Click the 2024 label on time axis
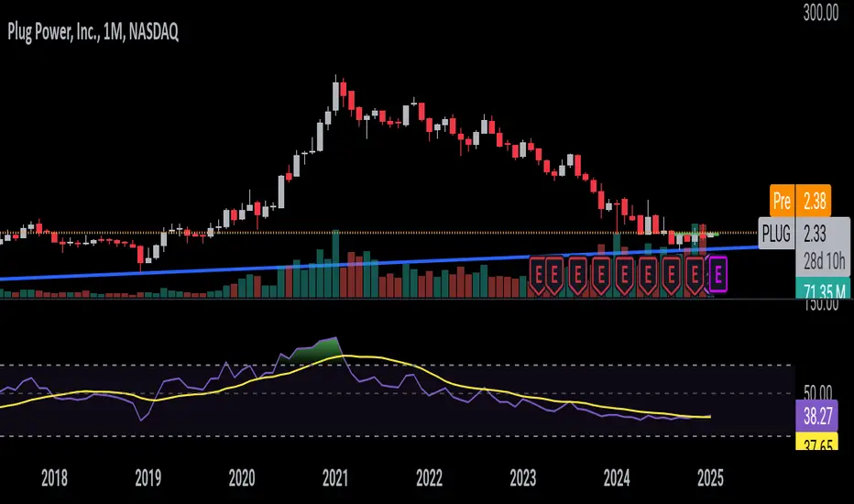Image resolution: width=854 pixels, height=504 pixels. [x=617, y=478]
